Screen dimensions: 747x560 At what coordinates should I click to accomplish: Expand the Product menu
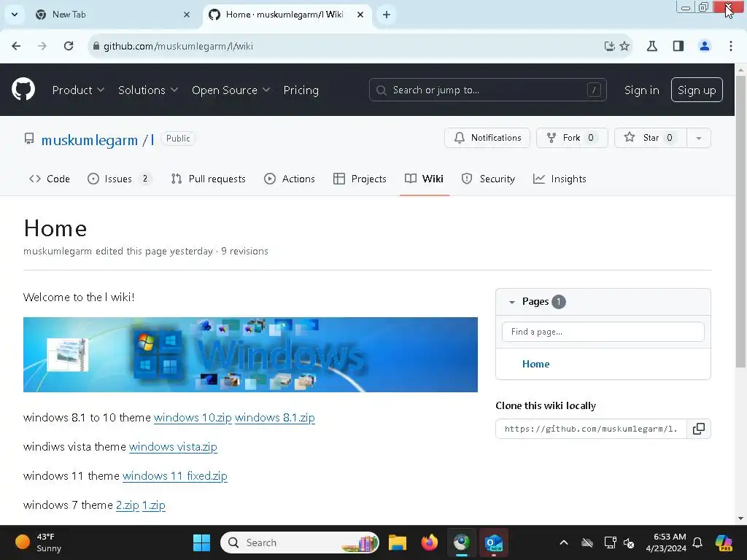click(x=78, y=90)
